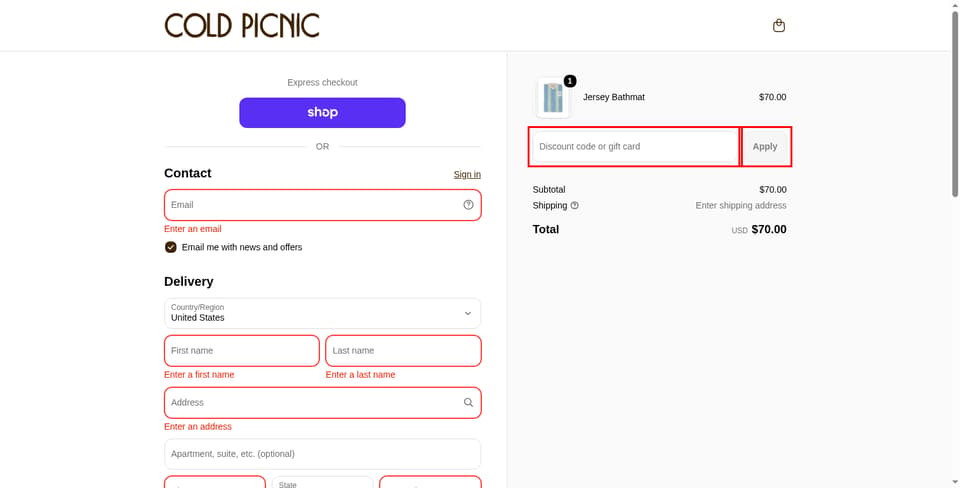This screenshot has width=960, height=488.
Task: Open the Country/Region dropdown
Action: [323, 313]
